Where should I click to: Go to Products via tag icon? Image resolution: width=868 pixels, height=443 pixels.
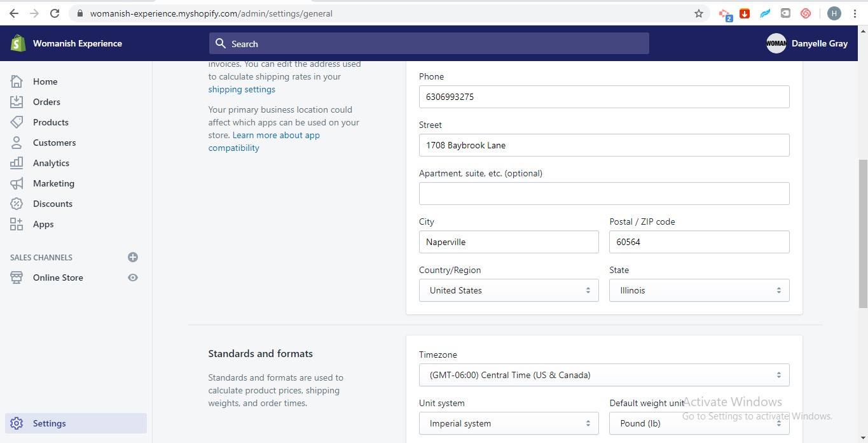tap(17, 122)
